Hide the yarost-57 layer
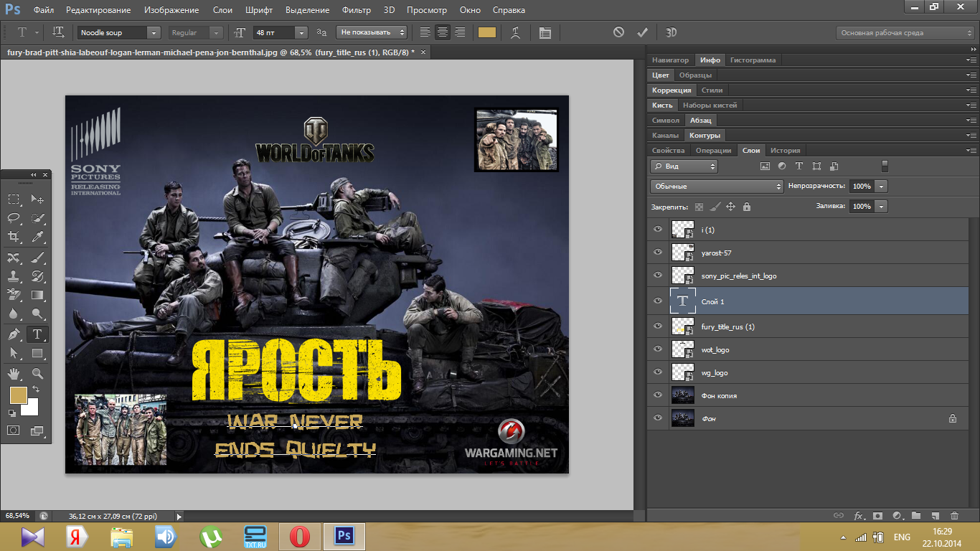980x551 pixels. pos(658,253)
